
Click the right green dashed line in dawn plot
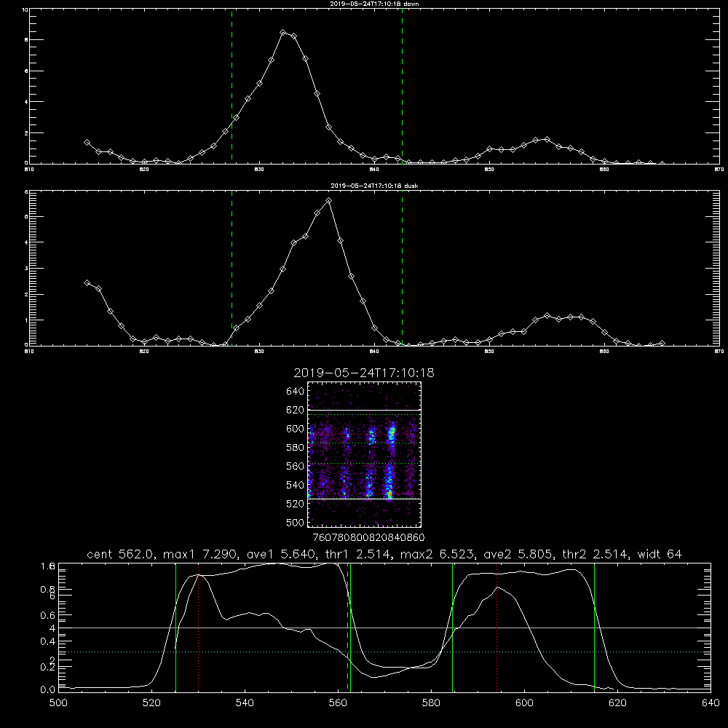coord(402,86)
